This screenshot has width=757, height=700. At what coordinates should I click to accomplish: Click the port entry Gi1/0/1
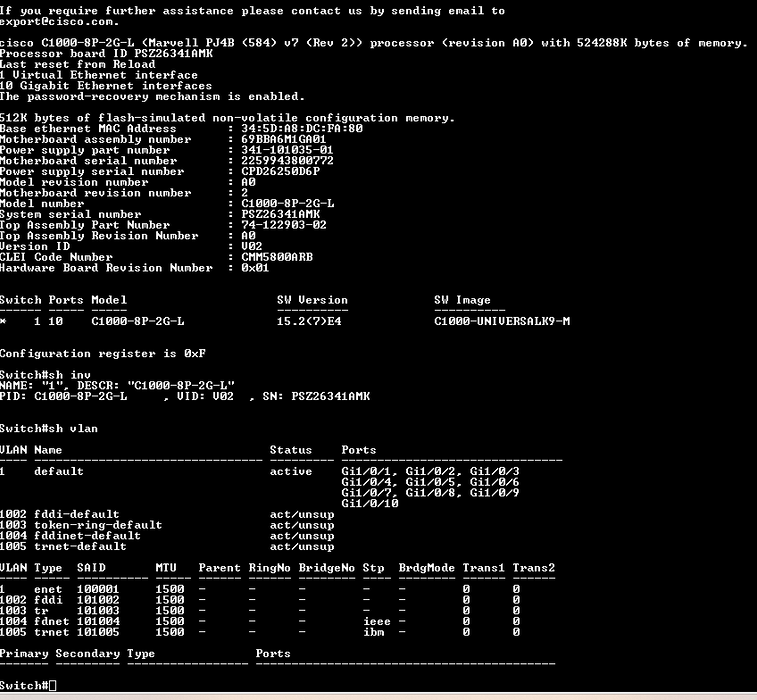pyautogui.click(x=369, y=471)
